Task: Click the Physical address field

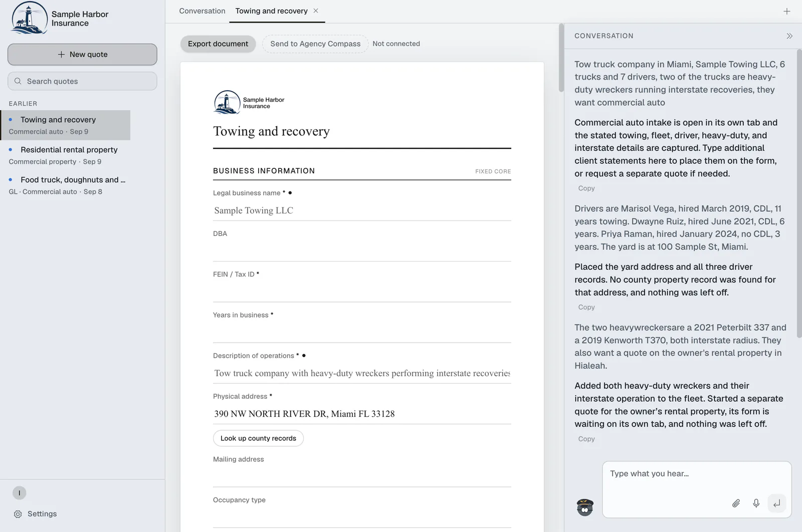Action: point(362,414)
